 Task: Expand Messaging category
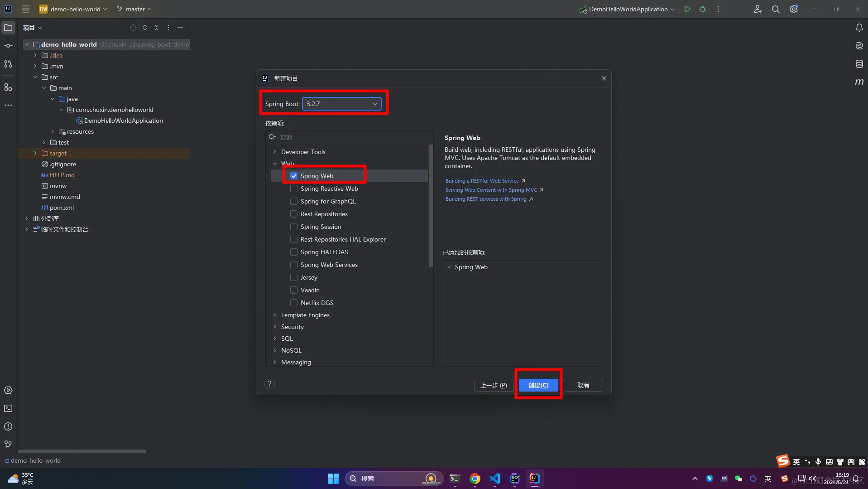pyautogui.click(x=275, y=362)
